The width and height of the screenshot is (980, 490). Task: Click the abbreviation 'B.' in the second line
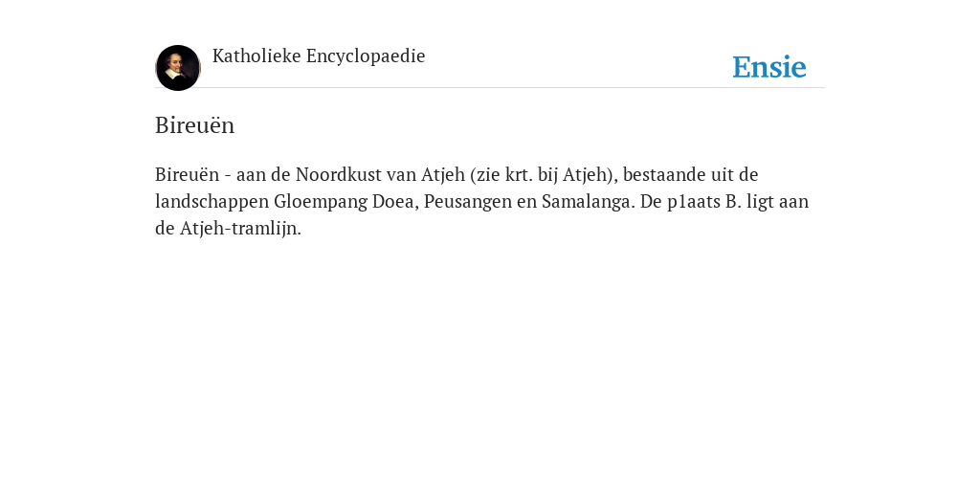tap(734, 202)
